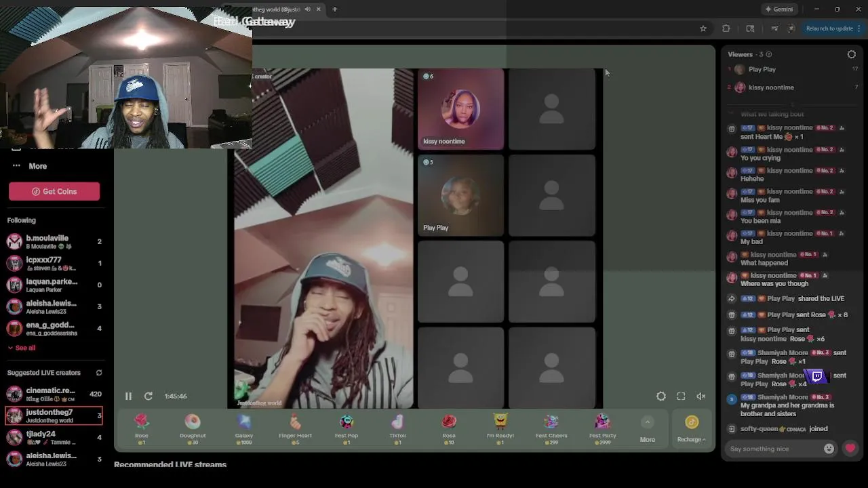Open tjlady24 suggested live creator

pyautogui.click(x=54, y=437)
